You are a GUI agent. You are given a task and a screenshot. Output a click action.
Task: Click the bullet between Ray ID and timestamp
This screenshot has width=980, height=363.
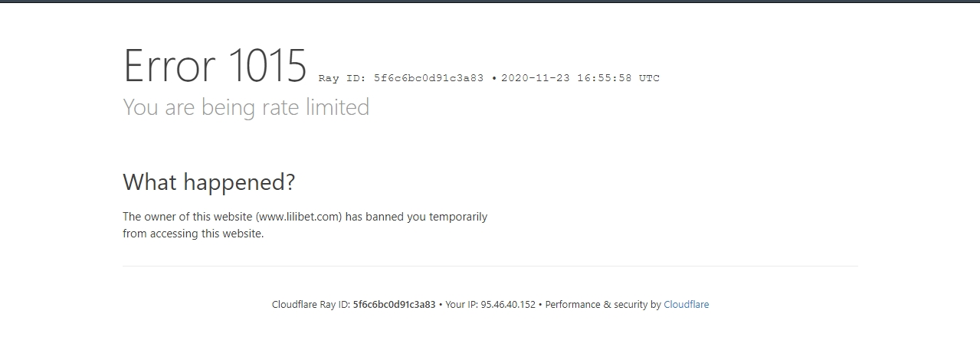(x=493, y=78)
